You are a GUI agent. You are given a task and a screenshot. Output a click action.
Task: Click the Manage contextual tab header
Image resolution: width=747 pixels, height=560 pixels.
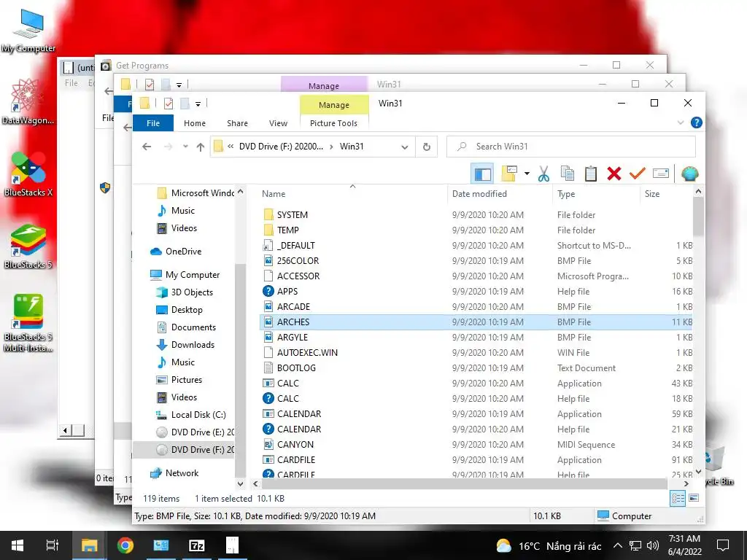(334, 105)
